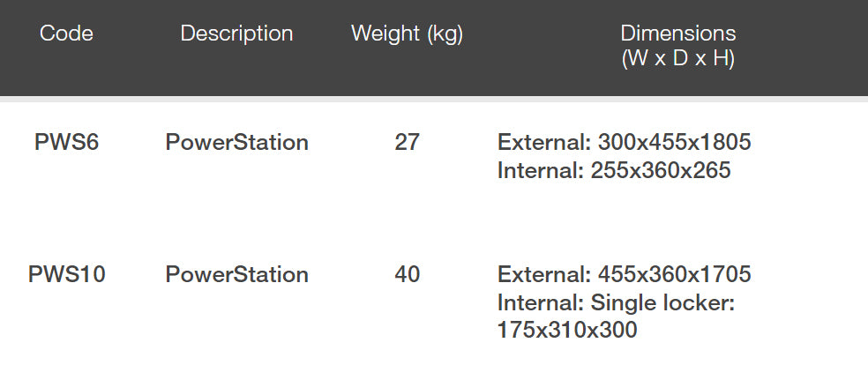The height and width of the screenshot is (365, 868).
Task: Select the PWS6 code cell
Action: 66,142
